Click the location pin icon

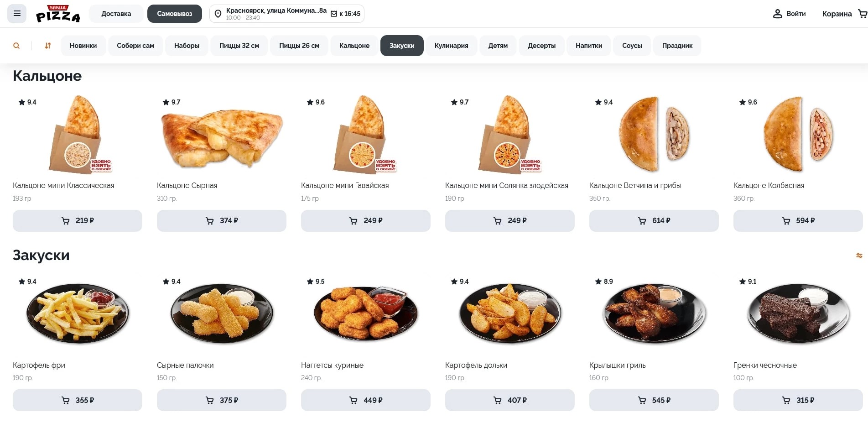coord(218,14)
